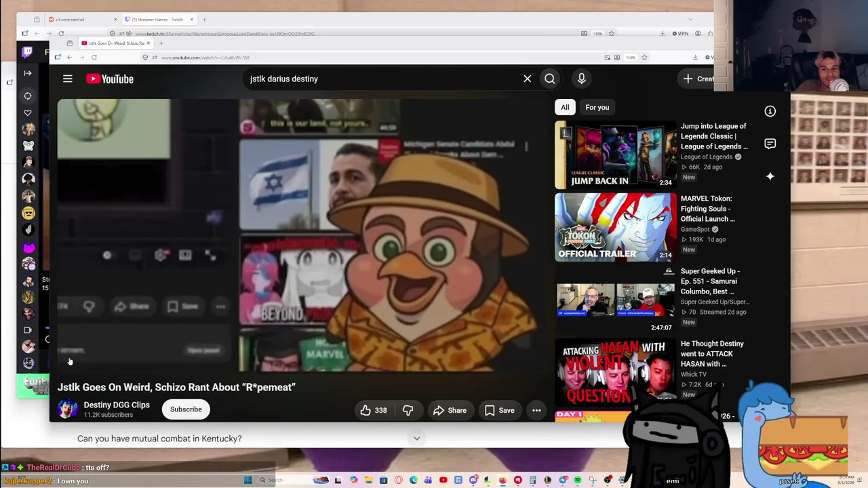868x488 pixels.
Task: Open a new tab in YouTube window
Action: (161, 43)
